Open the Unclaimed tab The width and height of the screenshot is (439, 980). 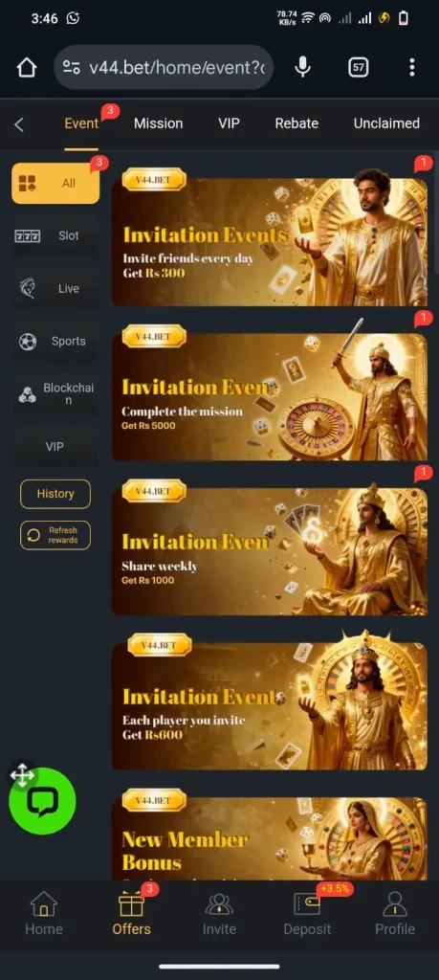point(386,123)
